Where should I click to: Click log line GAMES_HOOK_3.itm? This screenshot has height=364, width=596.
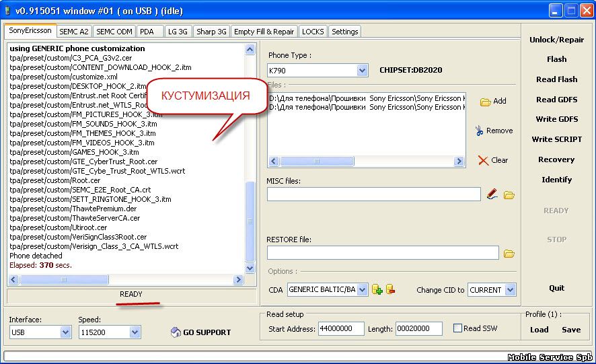point(74,152)
